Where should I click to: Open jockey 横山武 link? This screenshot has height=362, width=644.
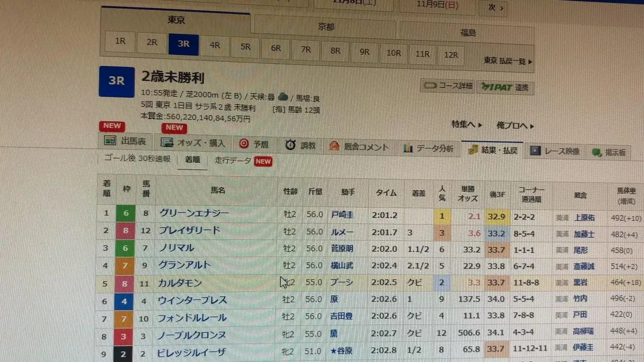pyautogui.click(x=342, y=266)
